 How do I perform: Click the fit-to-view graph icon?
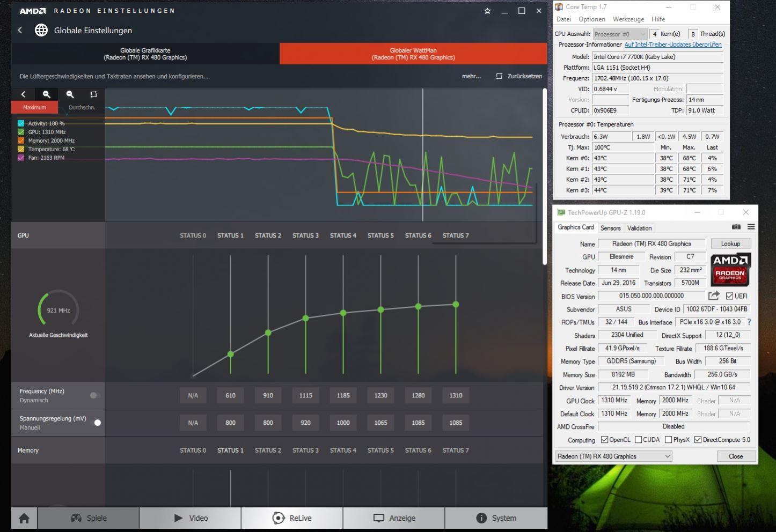pos(93,94)
